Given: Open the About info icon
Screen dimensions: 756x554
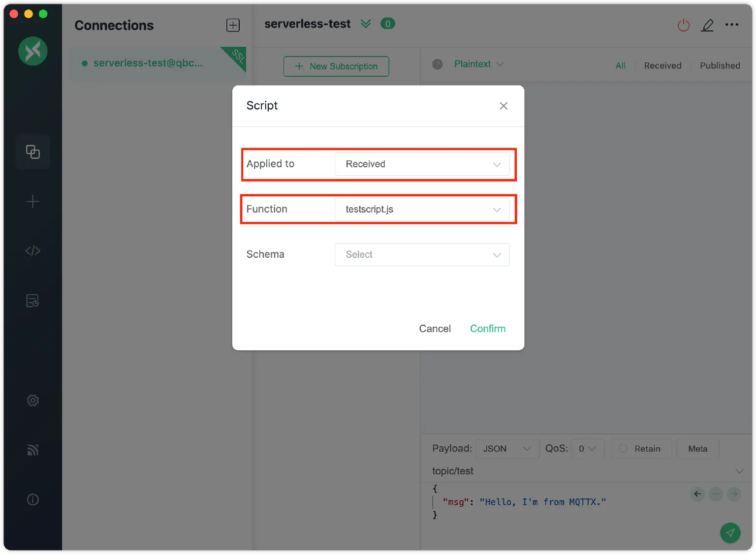Looking at the screenshot, I should point(33,500).
